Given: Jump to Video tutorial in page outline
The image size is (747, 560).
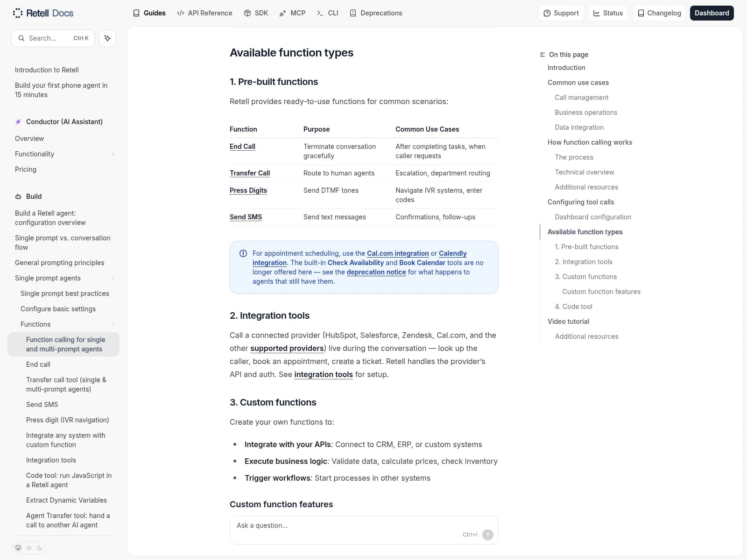Looking at the screenshot, I should 568,322.
